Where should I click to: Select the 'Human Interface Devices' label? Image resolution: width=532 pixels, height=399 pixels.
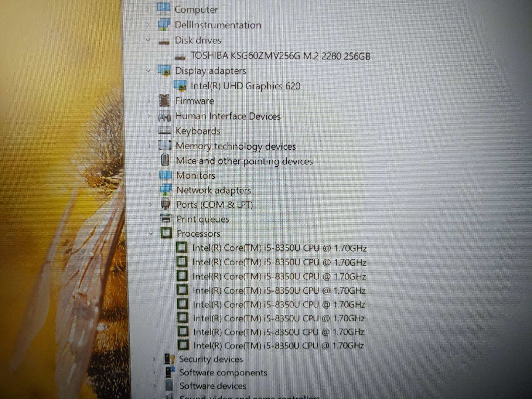(x=228, y=116)
